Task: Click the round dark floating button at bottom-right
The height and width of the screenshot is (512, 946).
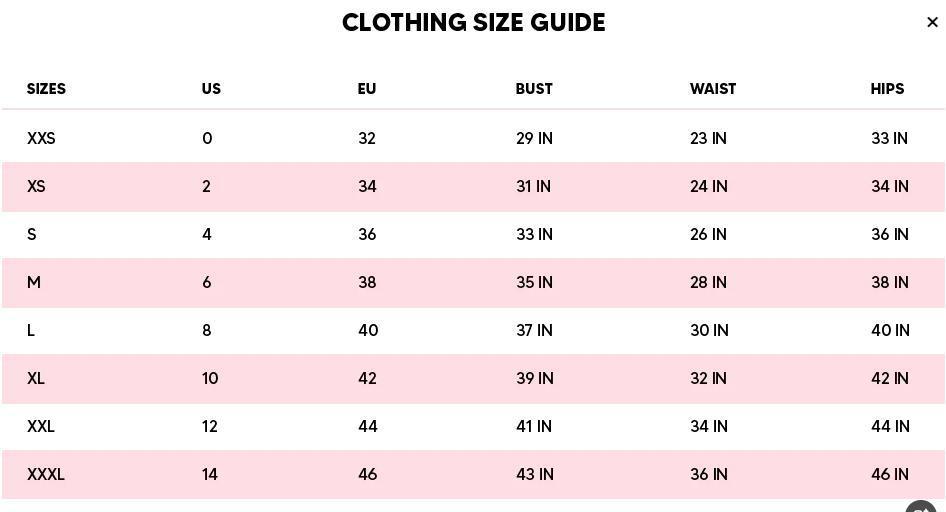Action: (921, 507)
